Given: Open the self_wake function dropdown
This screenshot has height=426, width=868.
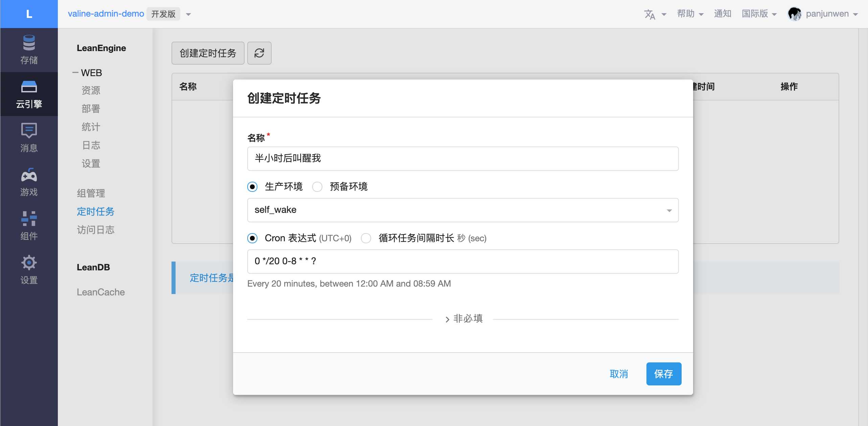Looking at the screenshot, I should 462,210.
